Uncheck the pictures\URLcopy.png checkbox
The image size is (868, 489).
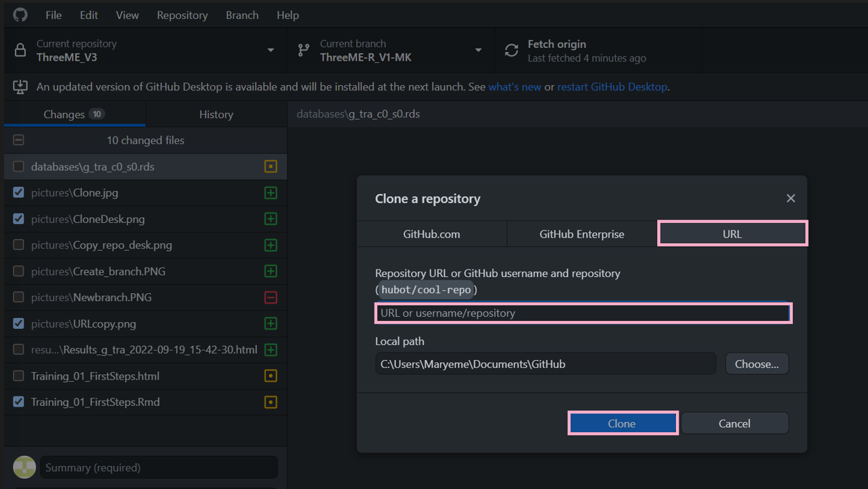point(18,324)
